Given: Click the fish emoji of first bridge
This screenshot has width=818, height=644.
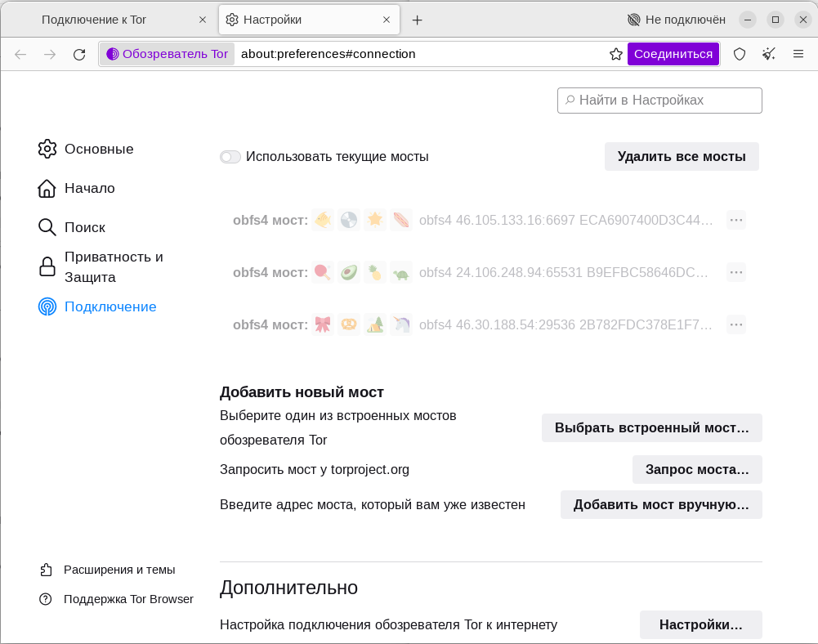Looking at the screenshot, I should point(323,220).
